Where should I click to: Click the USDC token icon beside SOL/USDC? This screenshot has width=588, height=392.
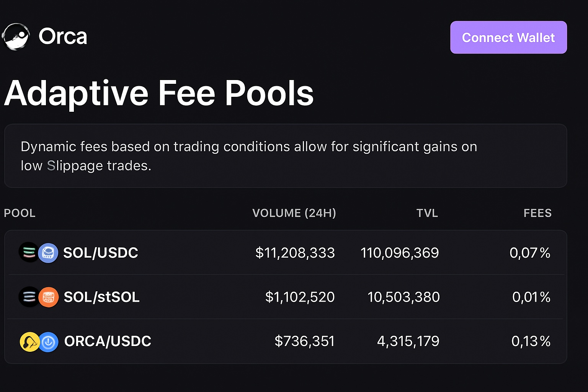pyautogui.click(x=48, y=252)
